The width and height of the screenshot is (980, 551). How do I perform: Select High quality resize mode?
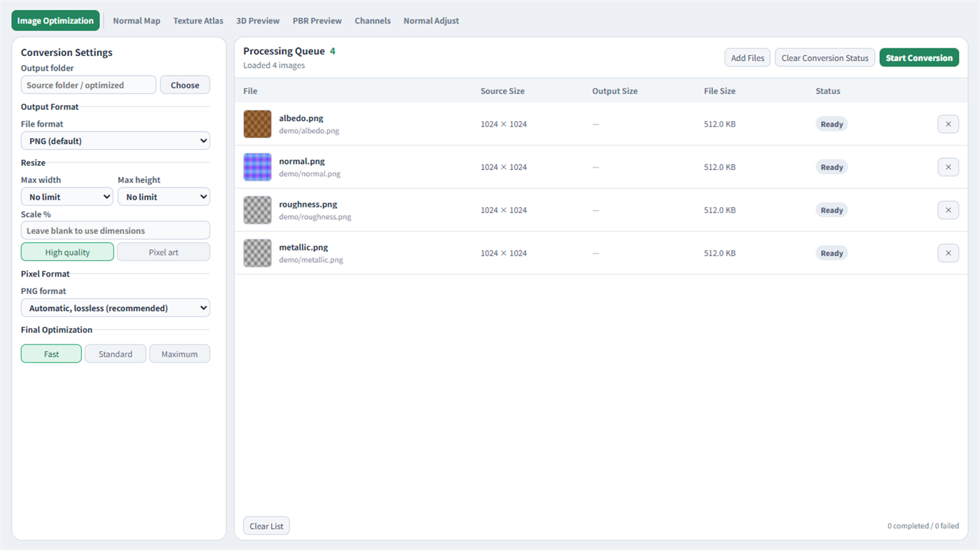pyautogui.click(x=67, y=252)
